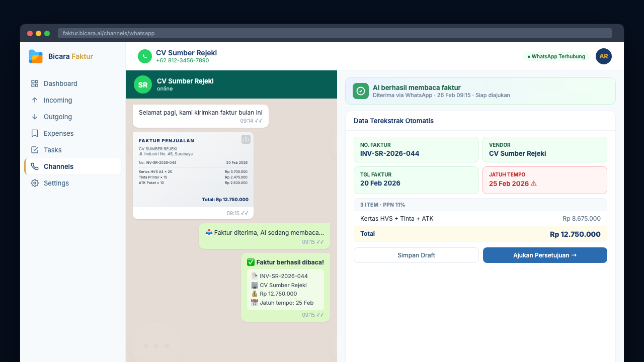Click the Ajukan Persetujuan button
Viewport: 644px width, 362px height.
(x=545, y=255)
